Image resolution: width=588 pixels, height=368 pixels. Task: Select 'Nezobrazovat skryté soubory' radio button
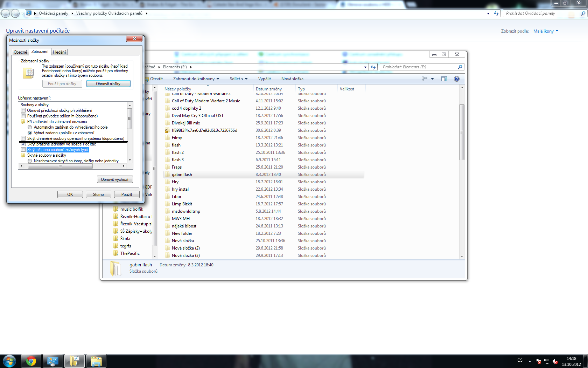pyautogui.click(x=30, y=161)
